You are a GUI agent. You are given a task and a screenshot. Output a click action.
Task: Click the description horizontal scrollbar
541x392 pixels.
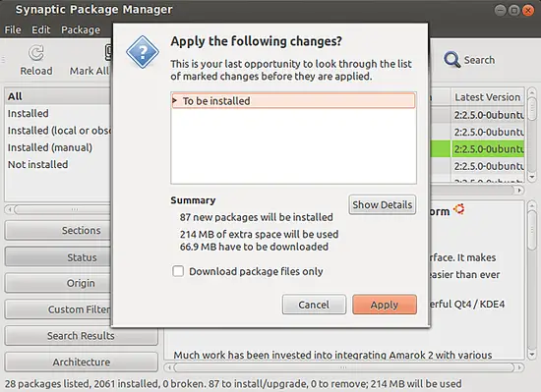(343, 367)
